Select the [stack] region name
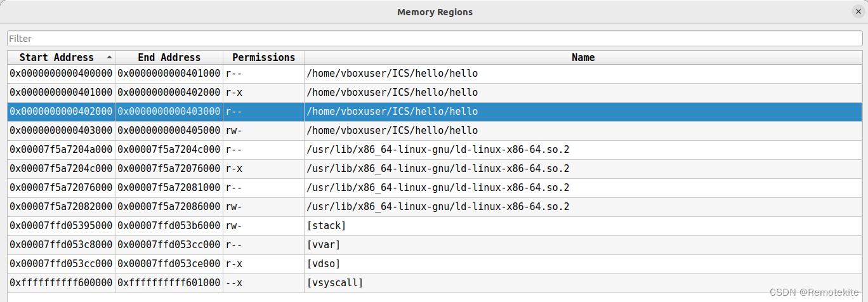This screenshot has width=868, height=302. 327,226
